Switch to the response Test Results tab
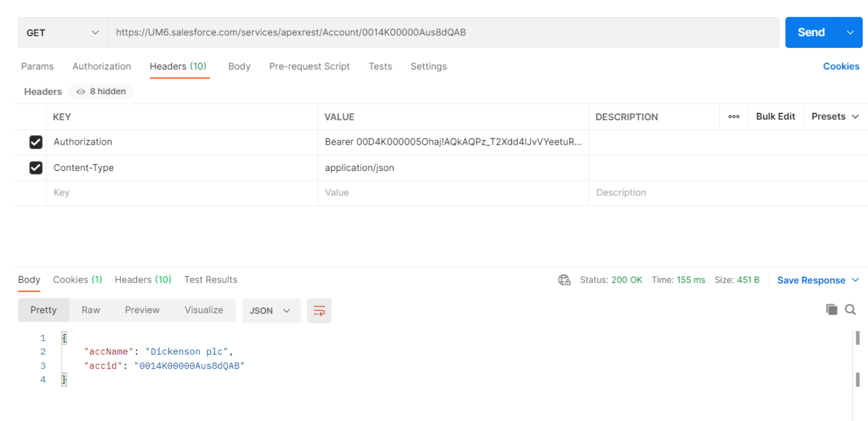Viewport: 868px width, 421px height. tap(210, 280)
